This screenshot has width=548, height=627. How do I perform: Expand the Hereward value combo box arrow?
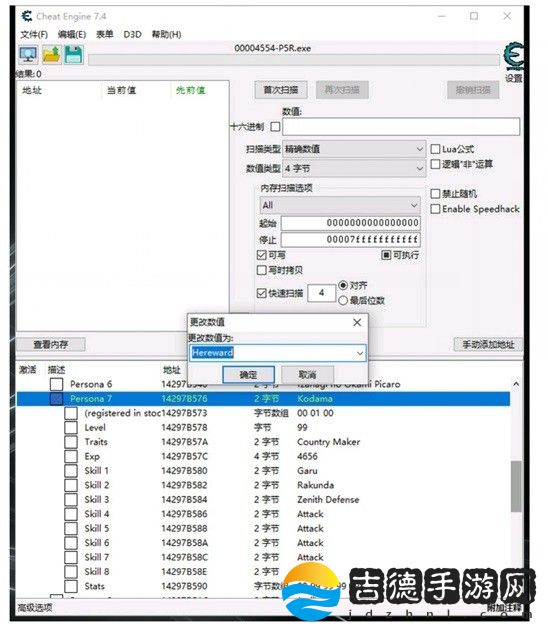(x=360, y=353)
